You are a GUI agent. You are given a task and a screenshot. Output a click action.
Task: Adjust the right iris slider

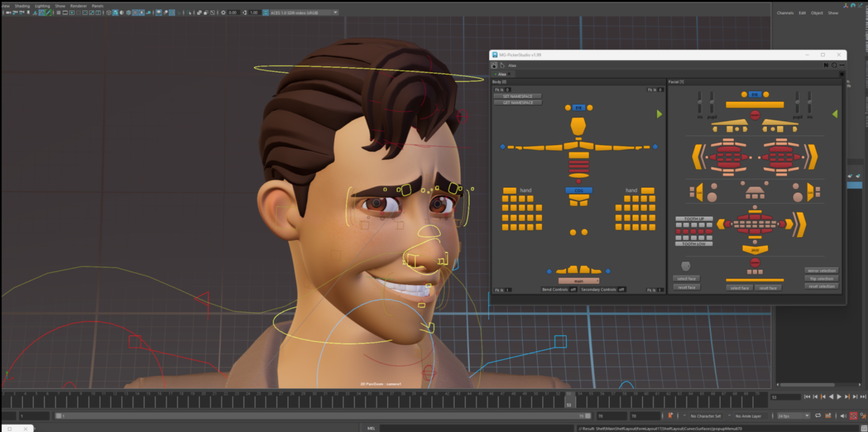click(810, 102)
